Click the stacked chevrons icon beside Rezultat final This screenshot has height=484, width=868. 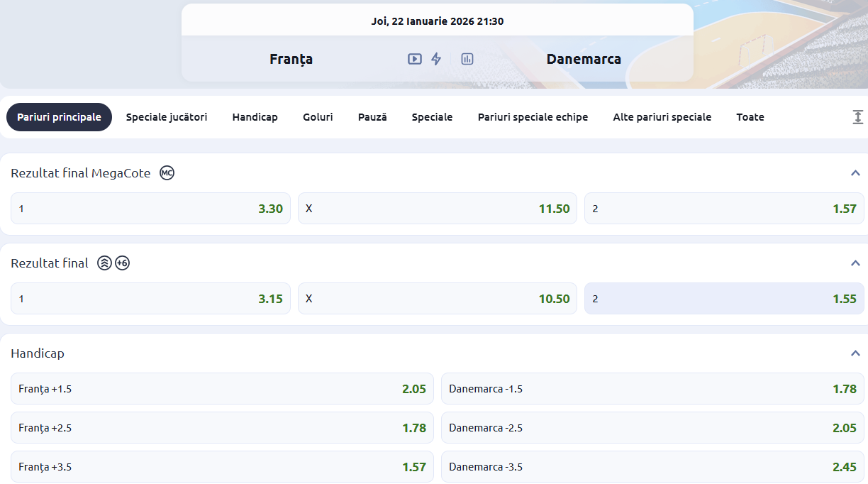click(104, 263)
